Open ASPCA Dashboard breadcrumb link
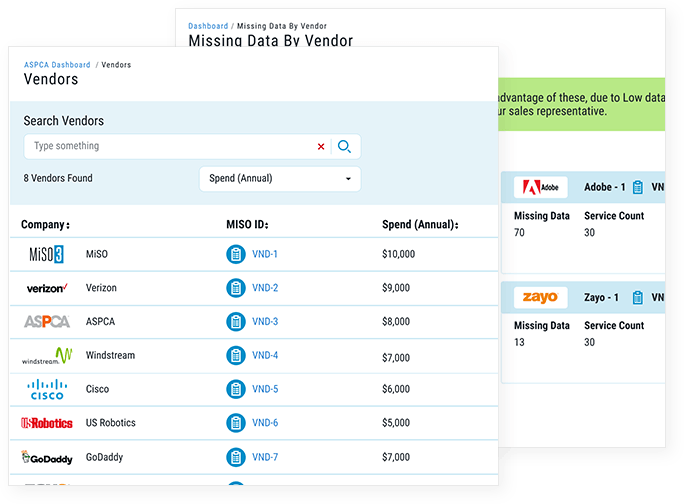 click(57, 65)
